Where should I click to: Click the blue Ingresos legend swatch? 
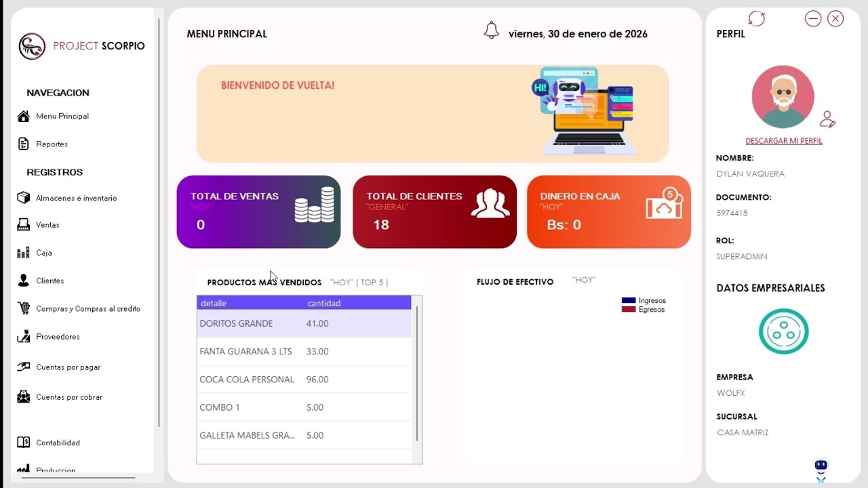coord(629,300)
